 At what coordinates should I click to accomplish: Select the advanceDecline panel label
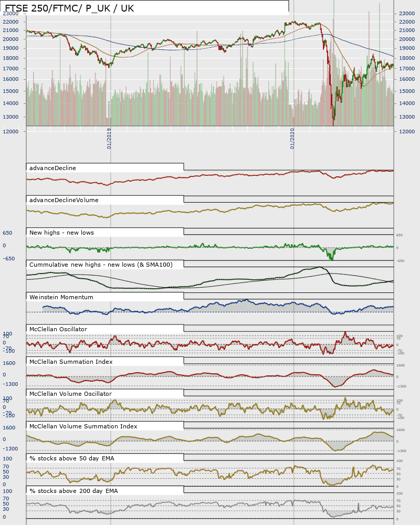[x=52, y=168]
